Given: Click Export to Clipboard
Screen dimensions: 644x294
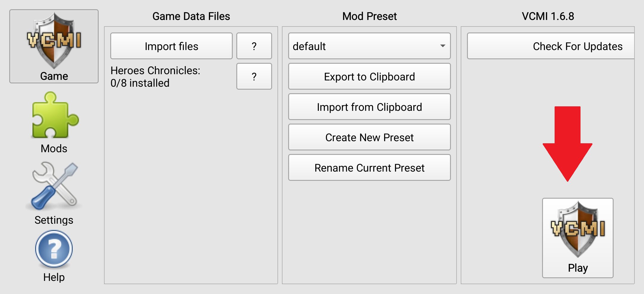Looking at the screenshot, I should click(369, 77).
